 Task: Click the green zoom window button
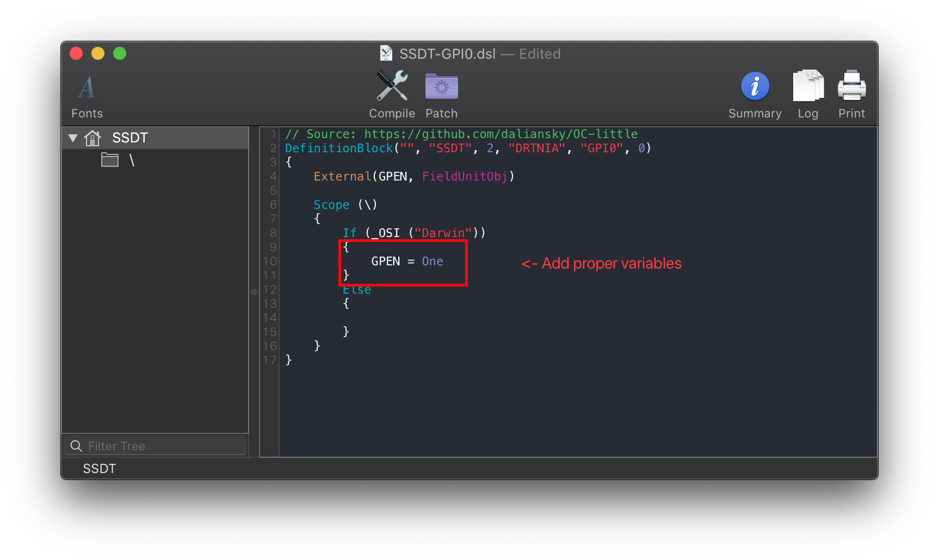120,53
